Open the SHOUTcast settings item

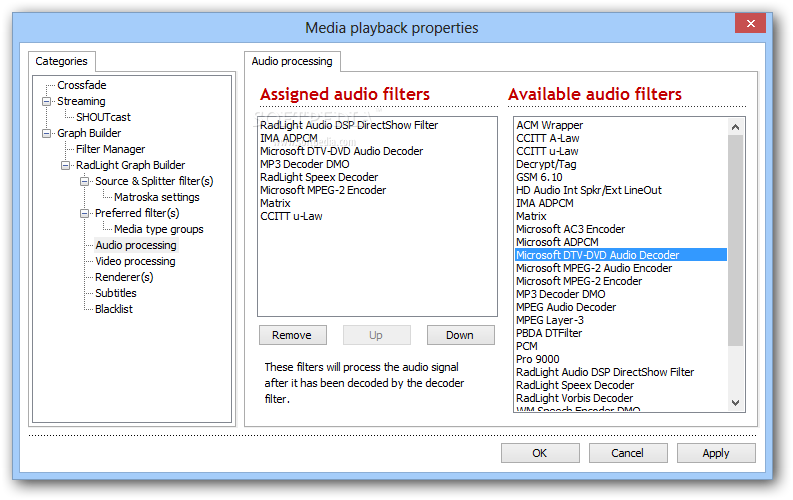[103, 117]
